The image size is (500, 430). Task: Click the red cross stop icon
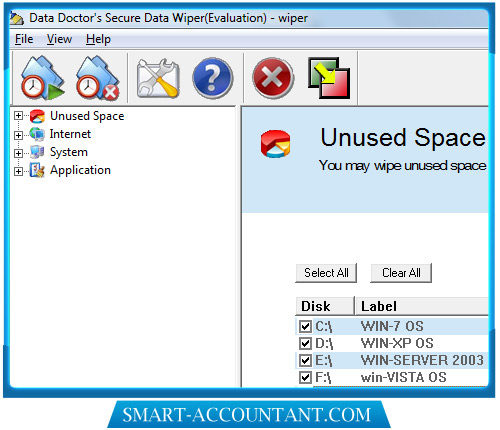point(273,78)
